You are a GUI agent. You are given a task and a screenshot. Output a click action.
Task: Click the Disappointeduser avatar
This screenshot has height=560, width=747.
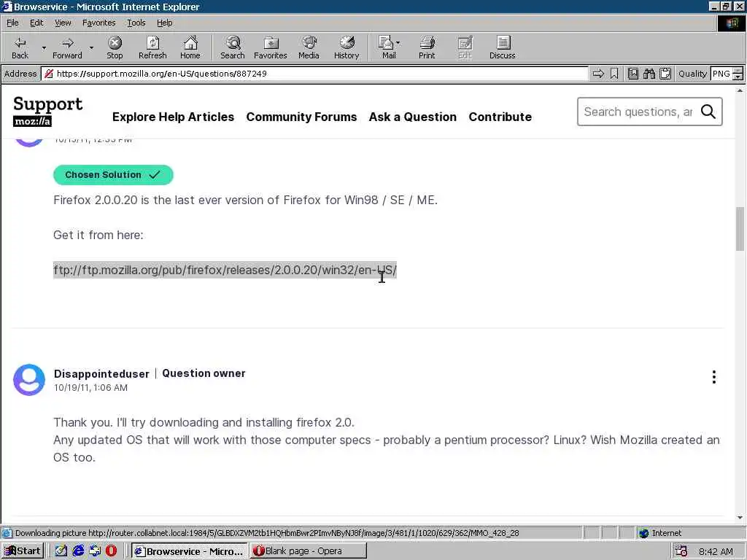tap(29, 379)
